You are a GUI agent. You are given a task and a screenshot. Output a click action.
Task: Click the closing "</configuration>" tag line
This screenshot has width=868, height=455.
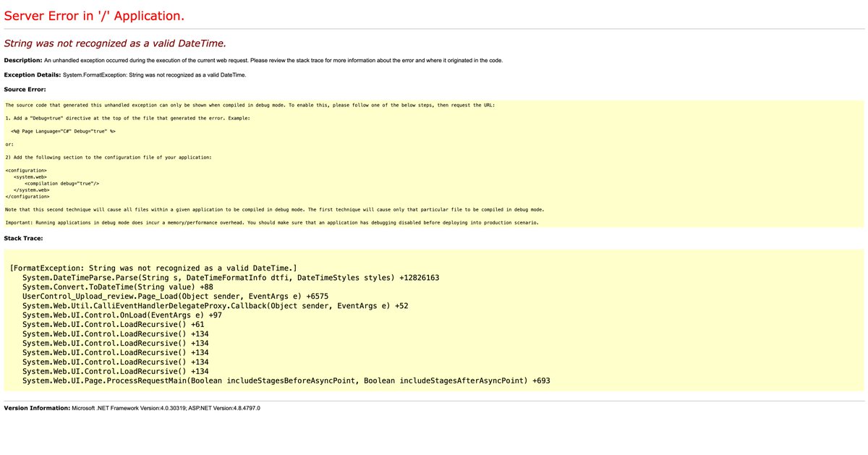(x=27, y=197)
